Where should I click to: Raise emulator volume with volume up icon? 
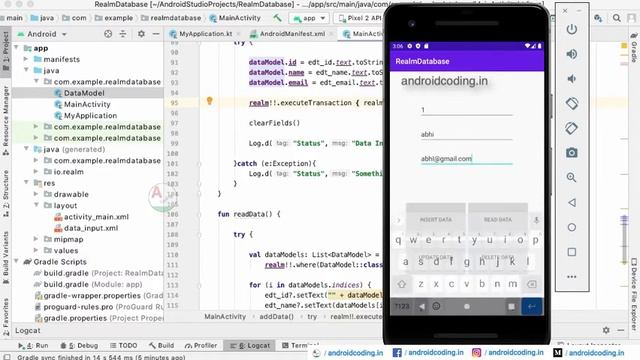pos(571,54)
